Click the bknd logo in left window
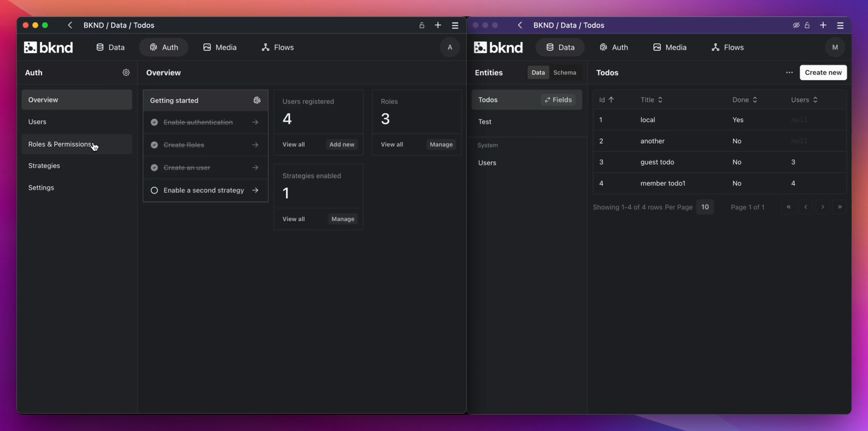Image resolution: width=868 pixels, height=431 pixels. [48, 47]
